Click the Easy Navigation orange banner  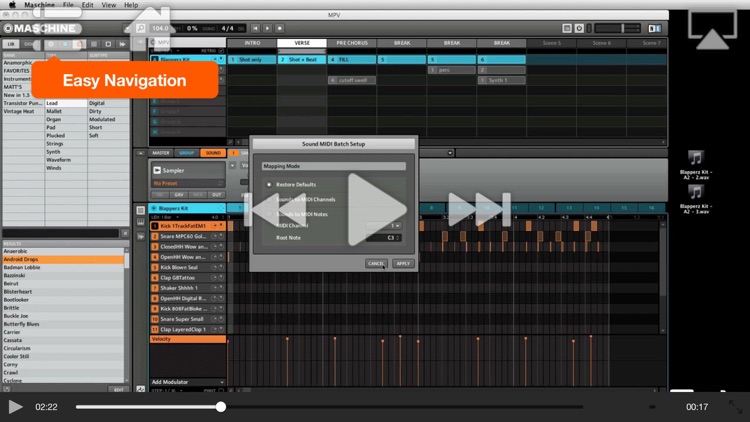(125, 80)
